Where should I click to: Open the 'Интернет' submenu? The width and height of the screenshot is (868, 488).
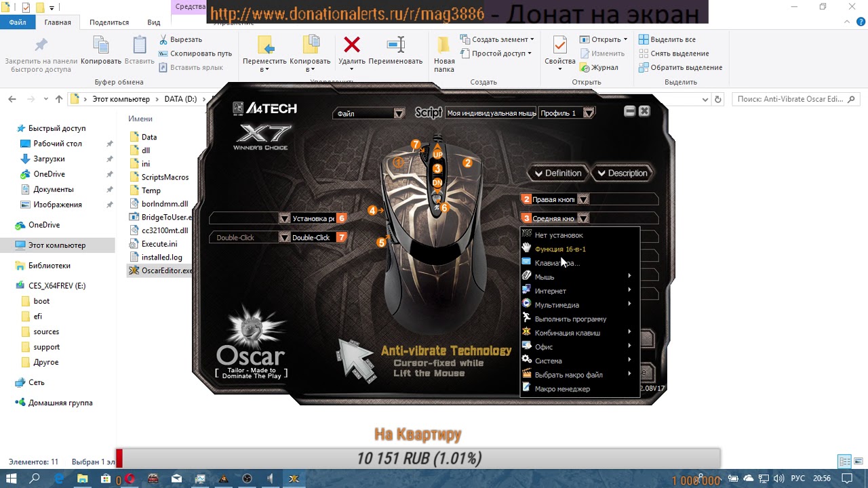(x=579, y=291)
